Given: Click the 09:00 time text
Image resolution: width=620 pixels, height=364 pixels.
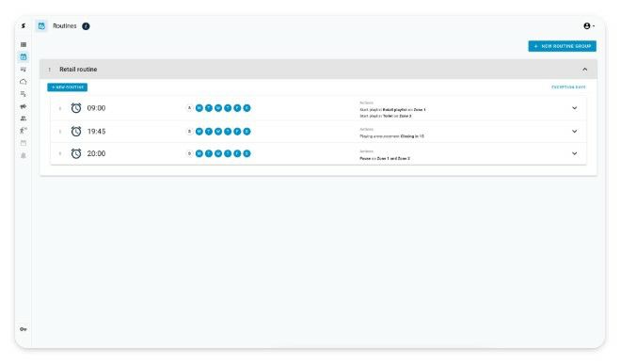Looking at the screenshot, I should [x=96, y=108].
